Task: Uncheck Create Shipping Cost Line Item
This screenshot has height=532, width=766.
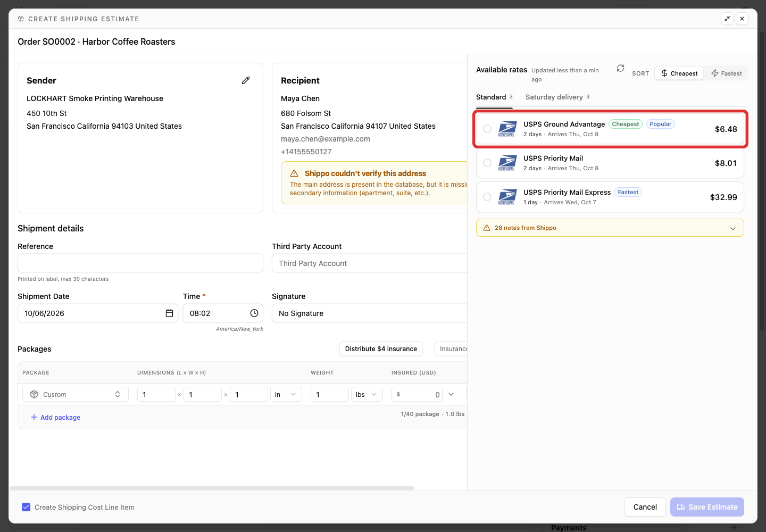Action: (26, 507)
